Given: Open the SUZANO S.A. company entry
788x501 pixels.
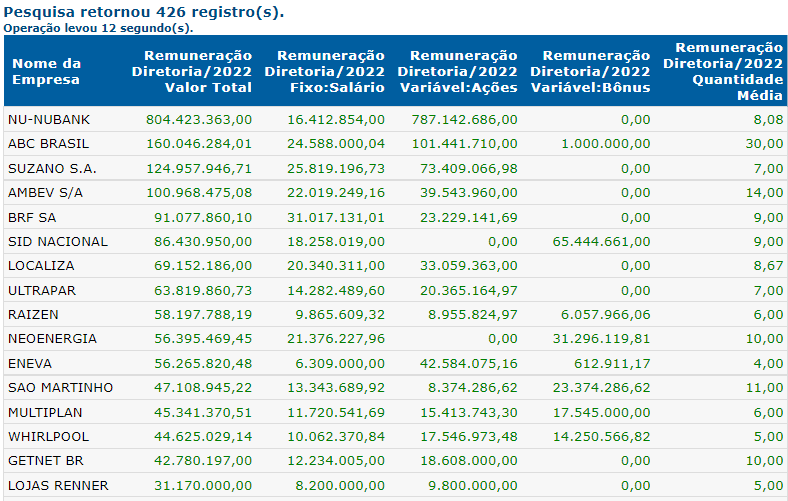Looking at the screenshot, I should 52,168.
